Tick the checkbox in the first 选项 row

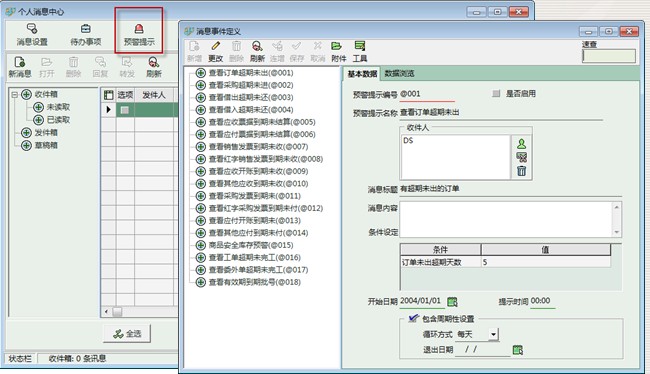125,110
